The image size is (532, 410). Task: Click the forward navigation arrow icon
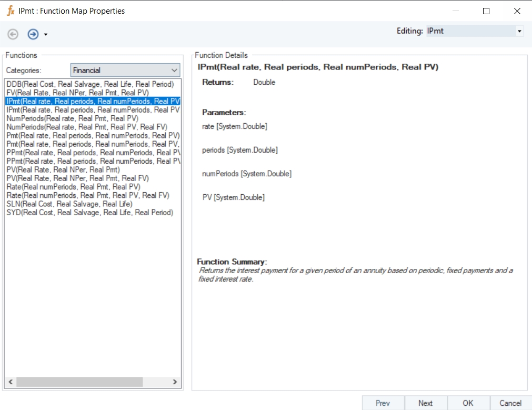tap(33, 34)
